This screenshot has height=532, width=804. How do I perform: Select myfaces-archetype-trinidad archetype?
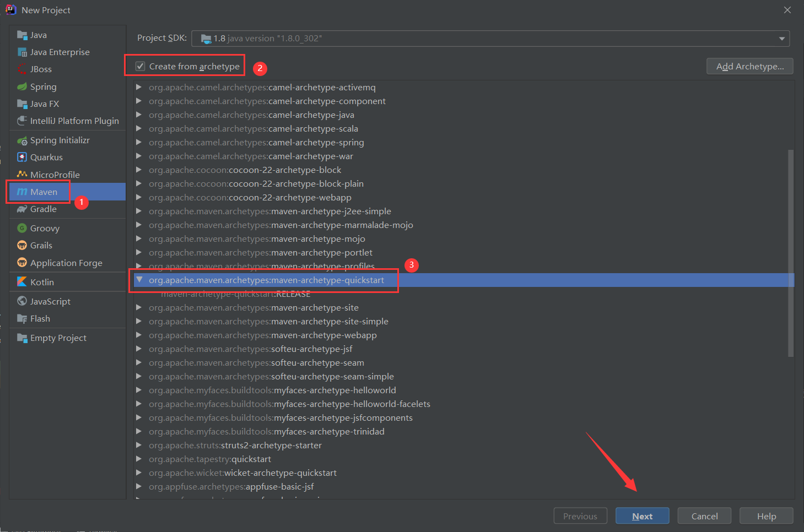click(464, 431)
